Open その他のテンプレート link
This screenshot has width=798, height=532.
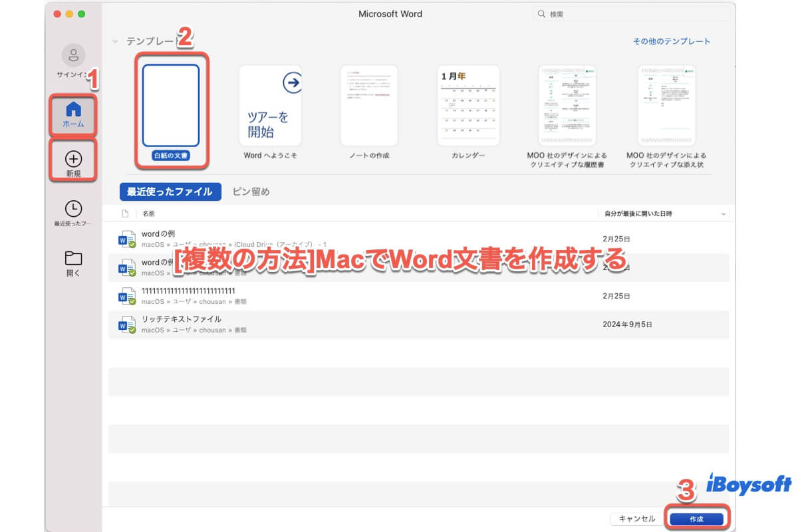[x=671, y=41]
